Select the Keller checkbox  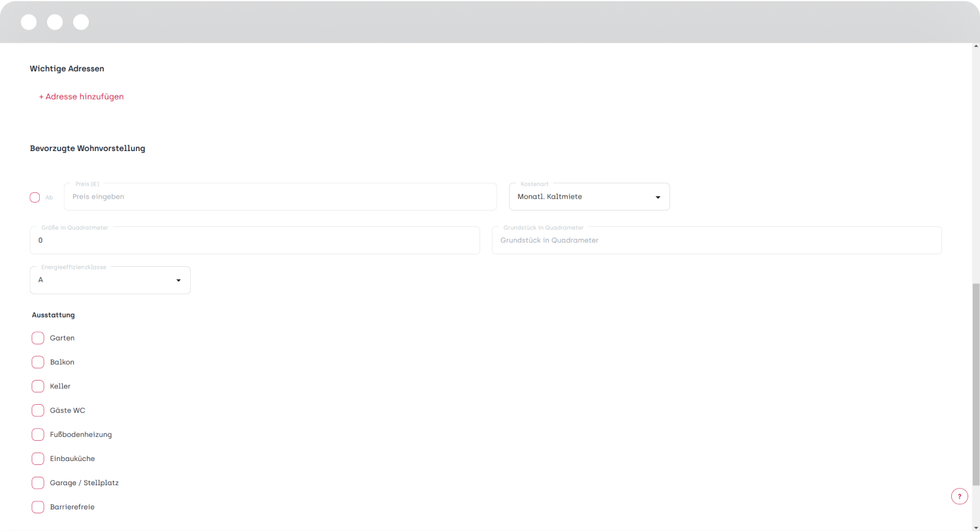38,386
